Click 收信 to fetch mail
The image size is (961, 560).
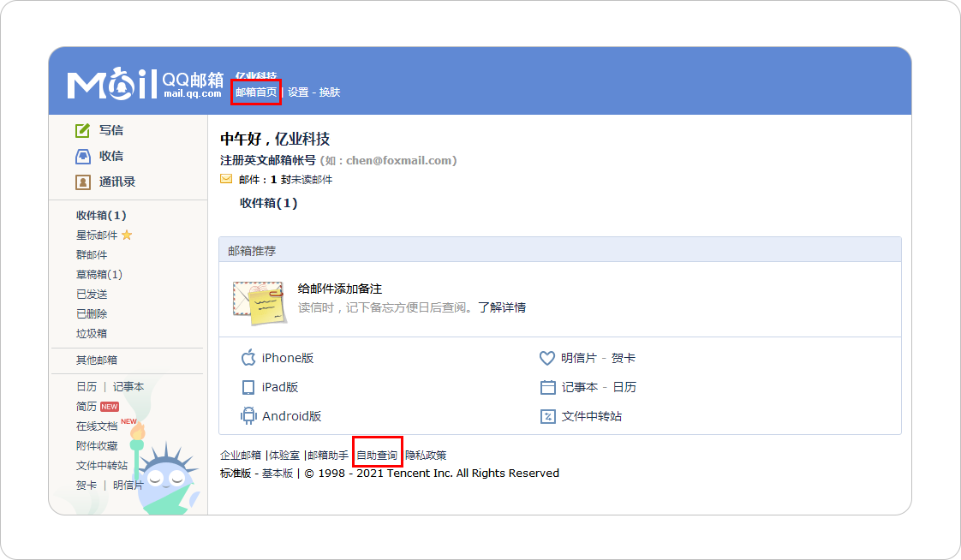(x=111, y=156)
